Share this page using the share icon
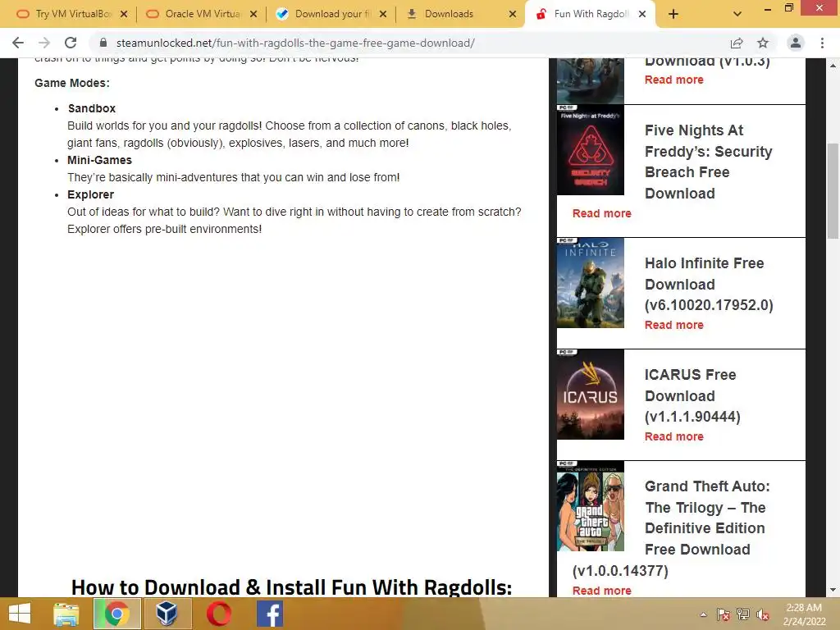Viewport: 840px width, 630px height. [x=737, y=43]
